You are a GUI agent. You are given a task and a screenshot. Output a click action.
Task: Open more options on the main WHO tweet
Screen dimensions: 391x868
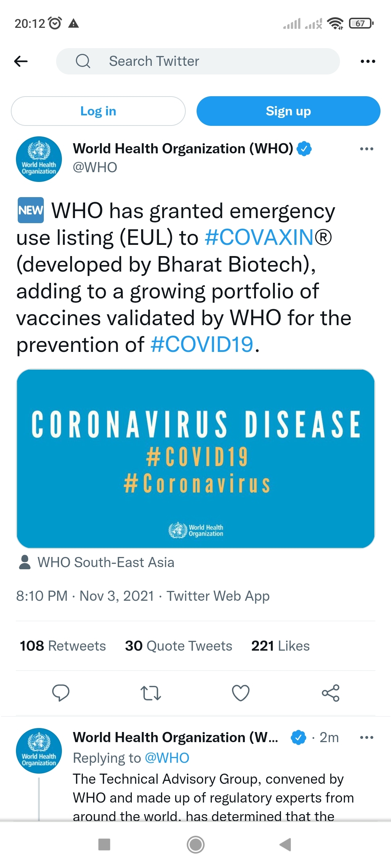pyautogui.click(x=367, y=149)
